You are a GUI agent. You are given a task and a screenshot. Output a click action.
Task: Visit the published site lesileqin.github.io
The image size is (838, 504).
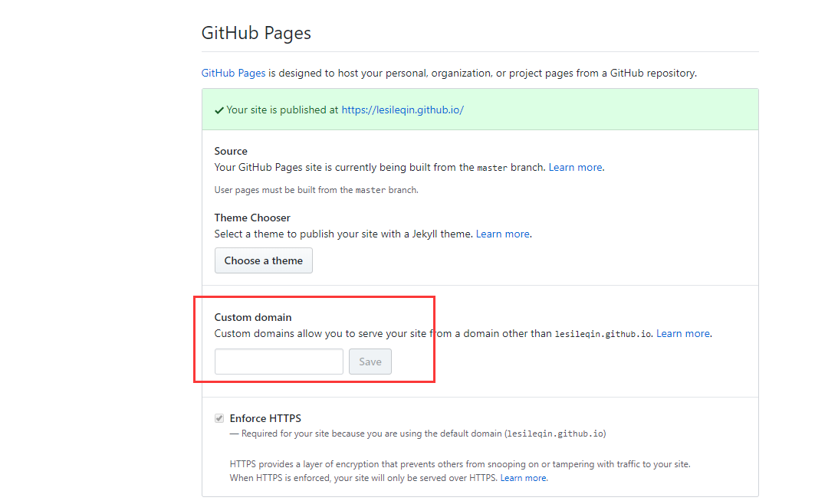(403, 110)
